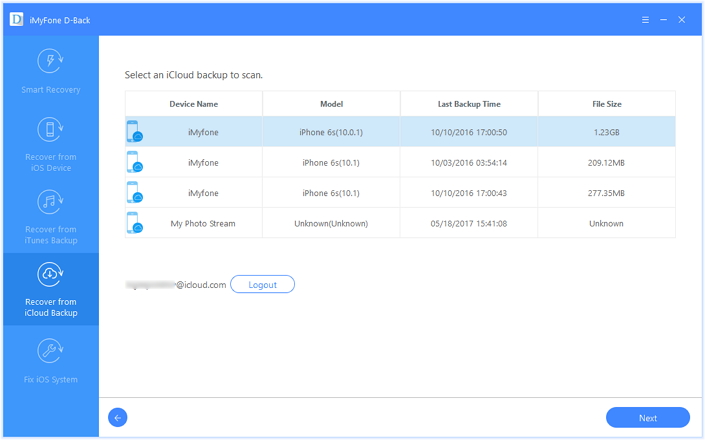
Task: Click the Next button
Action: pyautogui.click(x=648, y=418)
